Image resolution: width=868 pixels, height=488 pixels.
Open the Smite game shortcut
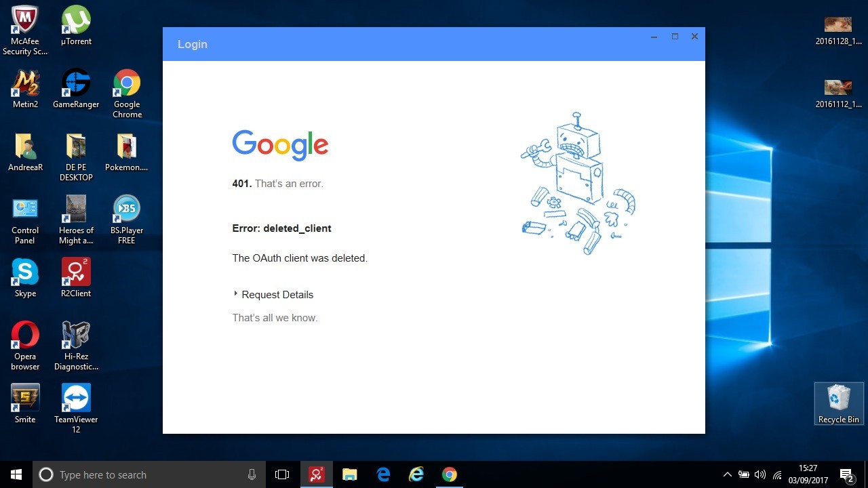tap(25, 399)
